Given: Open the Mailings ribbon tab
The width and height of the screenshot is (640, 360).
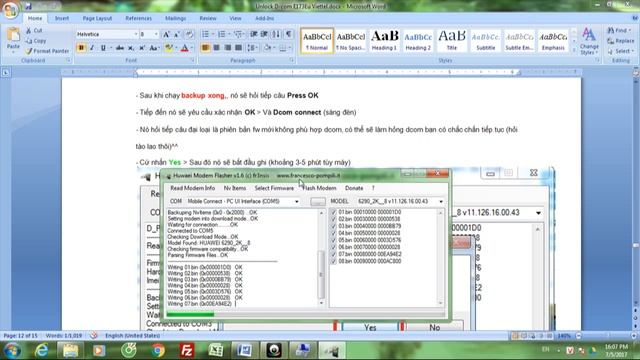Looking at the screenshot, I should coord(176,18).
